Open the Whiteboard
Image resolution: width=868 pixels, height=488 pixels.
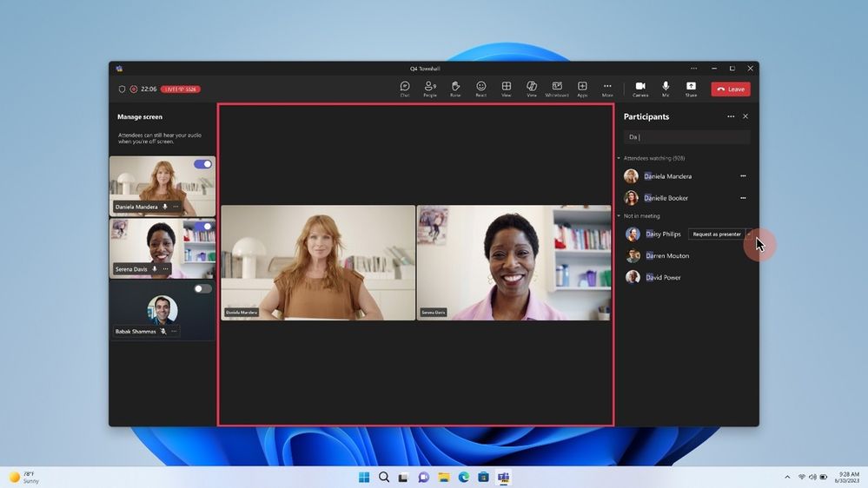pyautogui.click(x=557, y=89)
